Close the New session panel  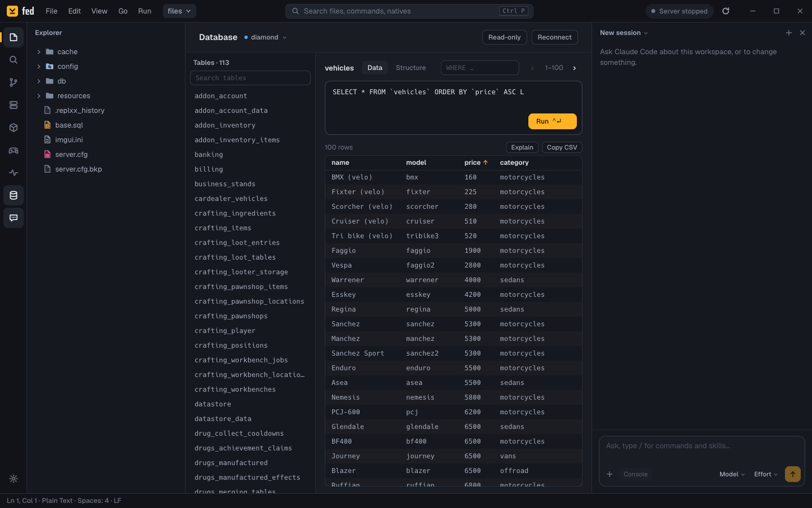[802, 33]
